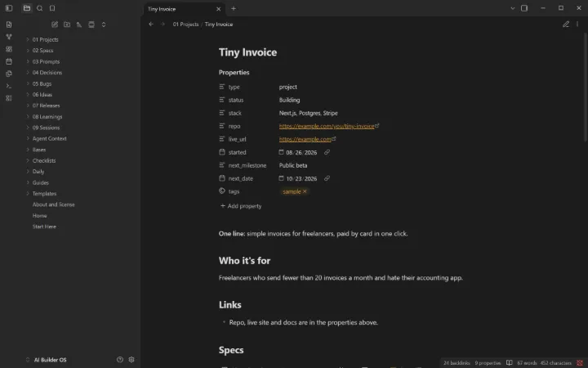588x368 pixels.
Task: Open the Start Here note
Action: tap(44, 227)
